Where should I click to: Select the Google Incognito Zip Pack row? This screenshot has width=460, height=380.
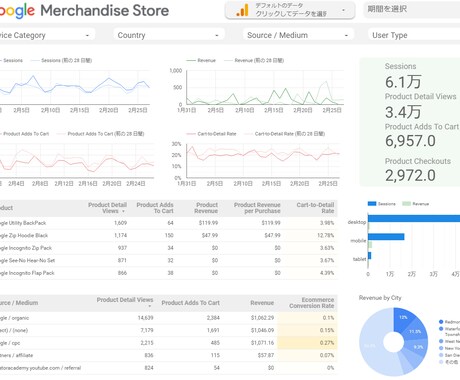pos(168,248)
